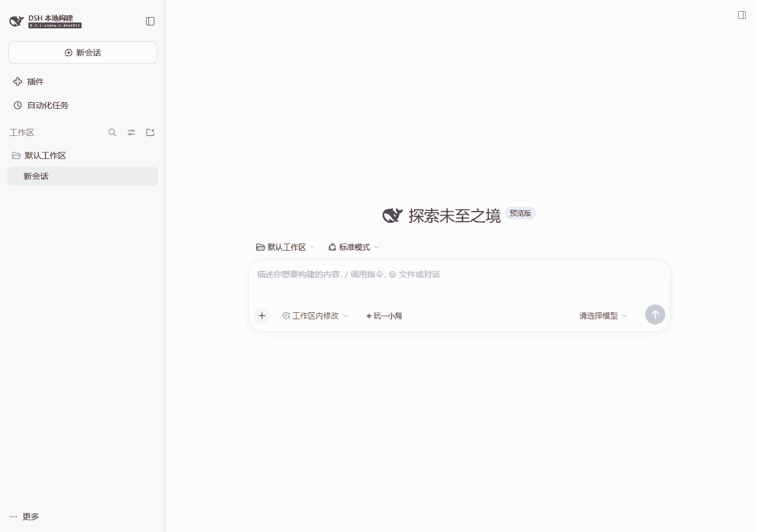Open the 请选择模型 model selector
The height and width of the screenshot is (532, 757).
[603, 316]
